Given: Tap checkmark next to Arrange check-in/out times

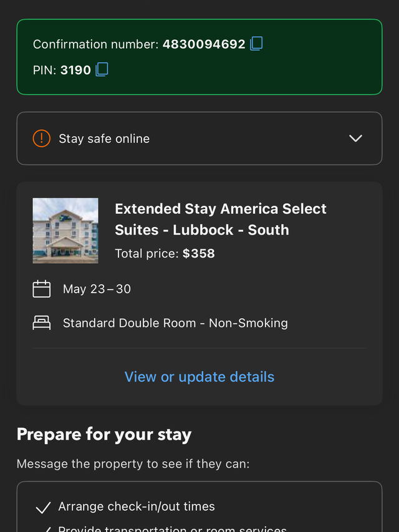Looking at the screenshot, I should point(42,507).
